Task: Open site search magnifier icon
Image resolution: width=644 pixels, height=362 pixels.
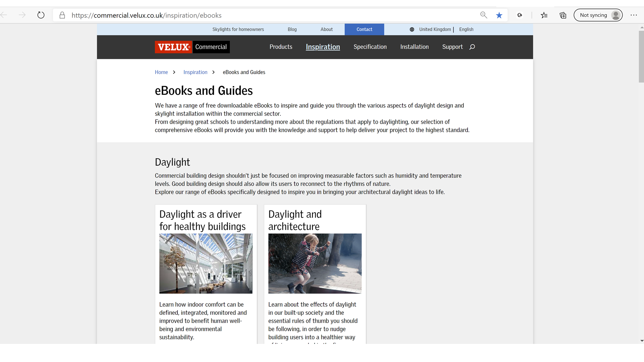Action: click(472, 47)
